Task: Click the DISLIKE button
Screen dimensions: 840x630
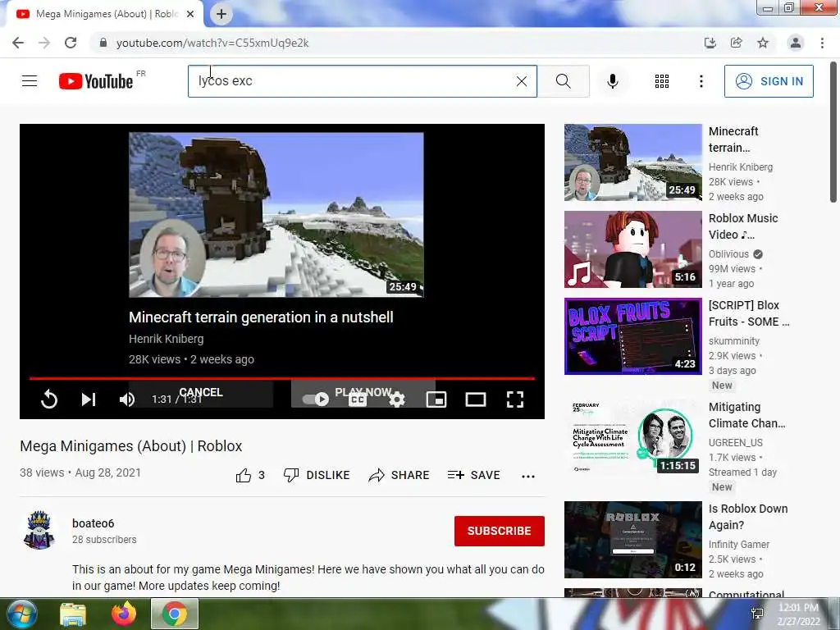Action: point(317,475)
